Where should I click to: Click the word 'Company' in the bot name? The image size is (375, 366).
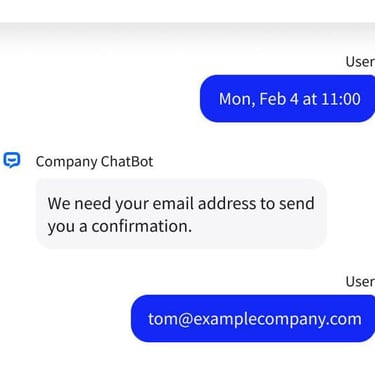coord(66,162)
